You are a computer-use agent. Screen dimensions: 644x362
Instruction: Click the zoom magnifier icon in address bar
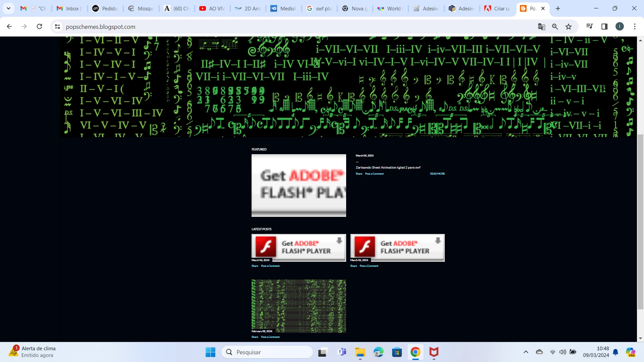(555, 26)
